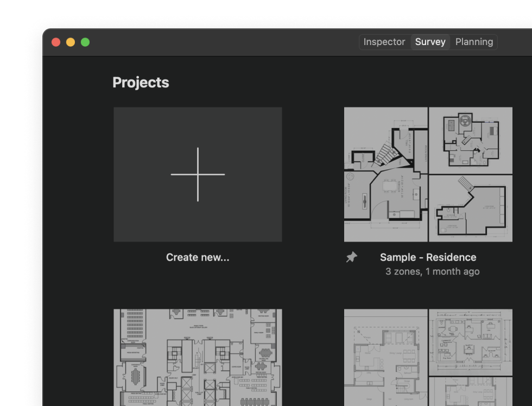This screenshot has width=532, height=406.
Task: Select the lower-right floor plan in Sample - Residence
Action: pos(470,208)
